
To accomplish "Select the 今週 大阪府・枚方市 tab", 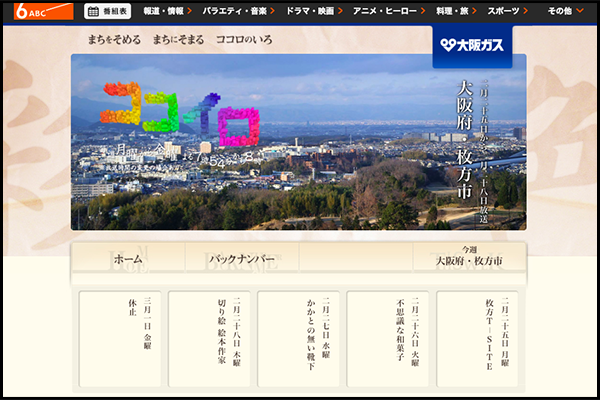I will [x=469, y=257].
